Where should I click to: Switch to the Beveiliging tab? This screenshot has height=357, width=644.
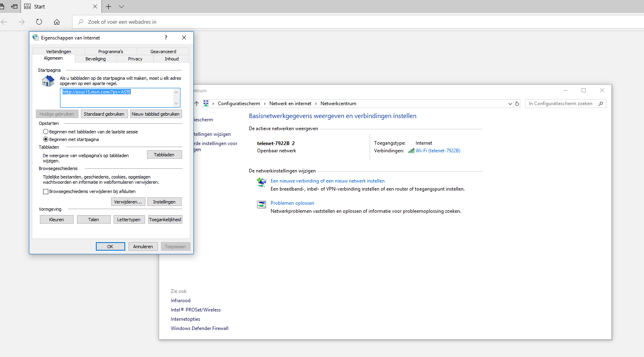tap(95, 59)
